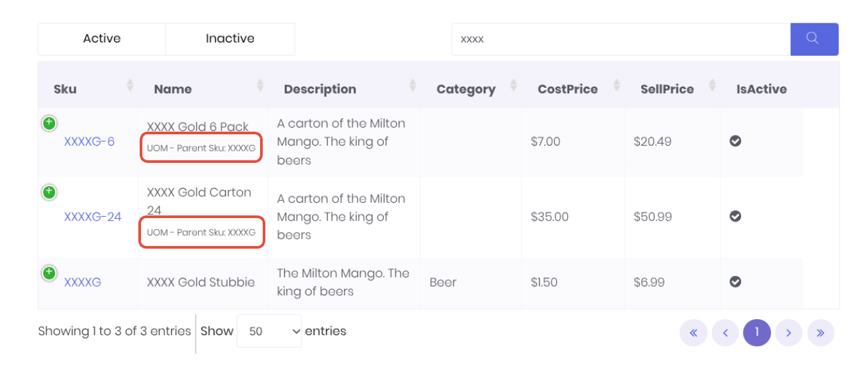868x377 pixels.
Task: Go to first page double-chevron icon
Action: [x=693, y=333]
